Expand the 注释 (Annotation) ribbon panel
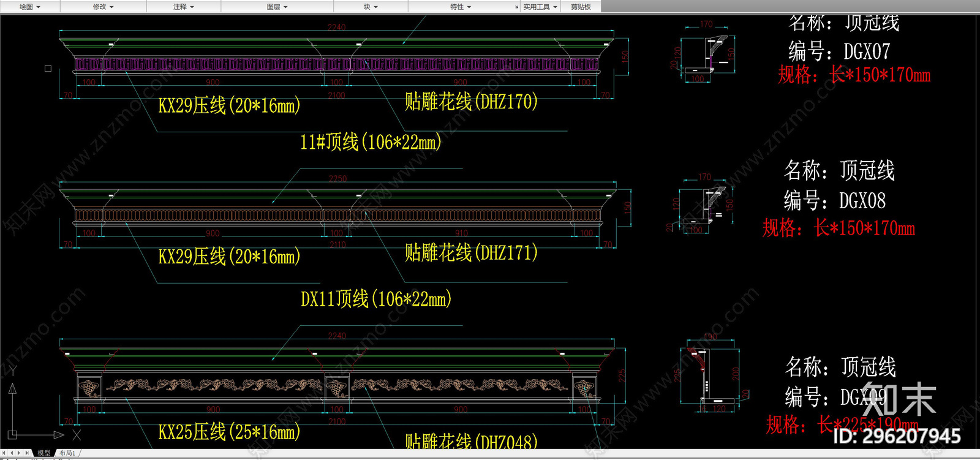 (x=183, y=7)
